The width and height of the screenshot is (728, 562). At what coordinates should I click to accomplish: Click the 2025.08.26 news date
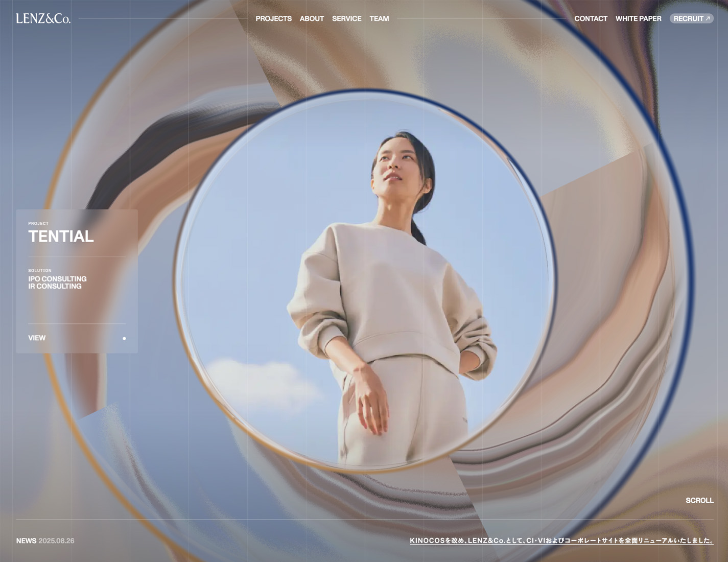(56, 541)
